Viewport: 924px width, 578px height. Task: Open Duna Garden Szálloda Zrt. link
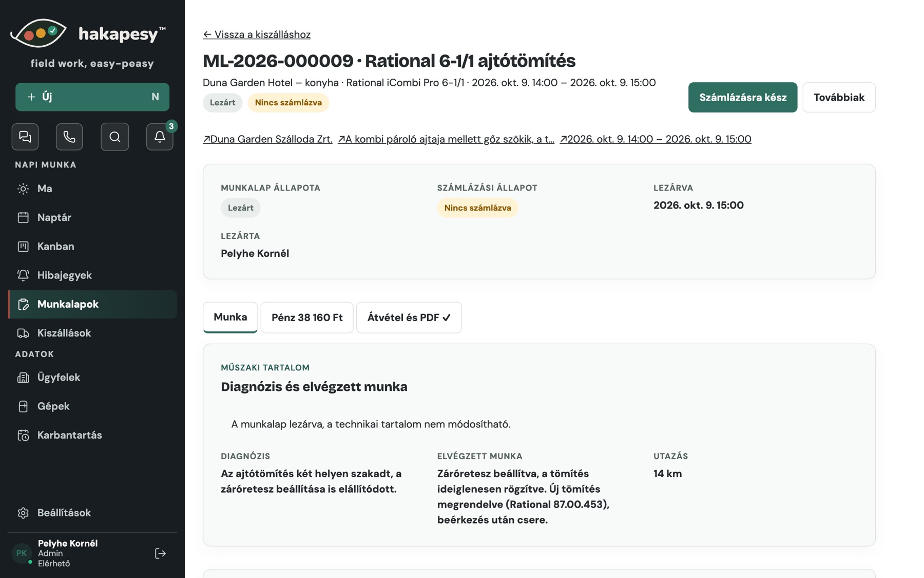pos(267,139)
